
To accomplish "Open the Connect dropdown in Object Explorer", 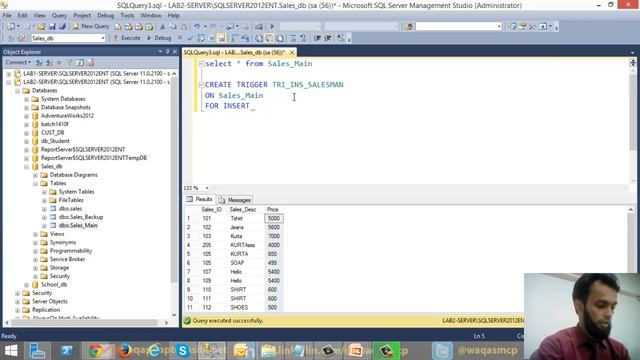I will coord(18,62).
